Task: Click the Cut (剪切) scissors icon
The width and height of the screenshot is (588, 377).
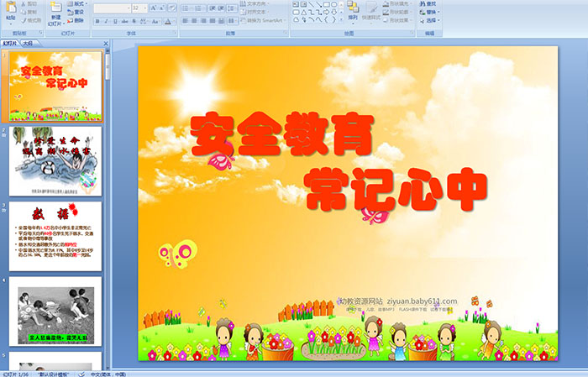Action: coord(24,3)
